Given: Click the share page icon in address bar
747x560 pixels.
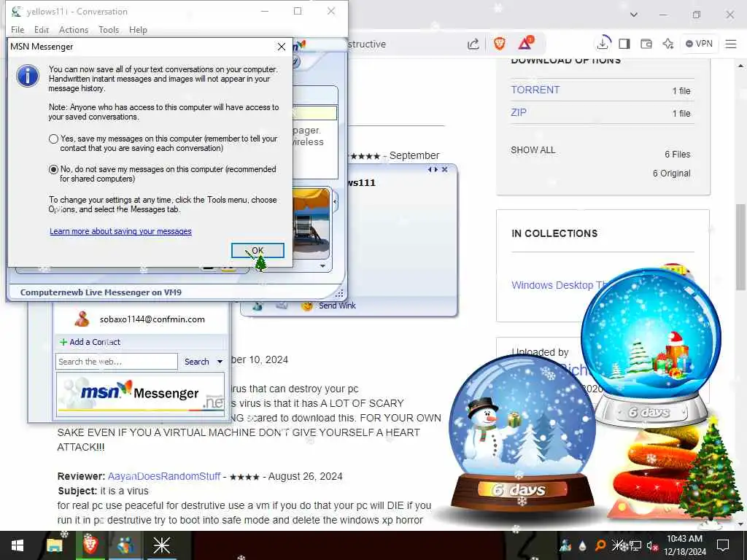Looking at the screenshot, I should pyautogui.click(x=473, y=44).
